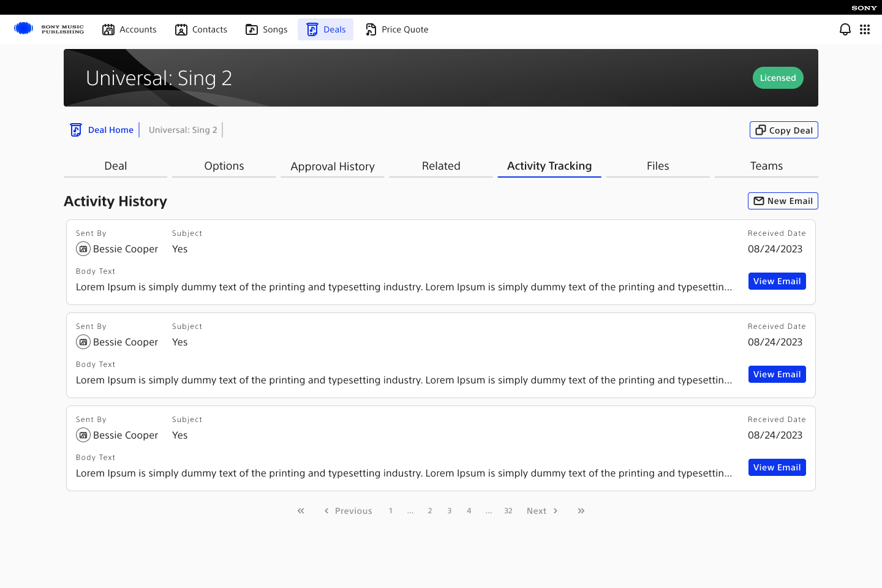Select the second email's body text
882x588 pixels.
coord(404,380)
